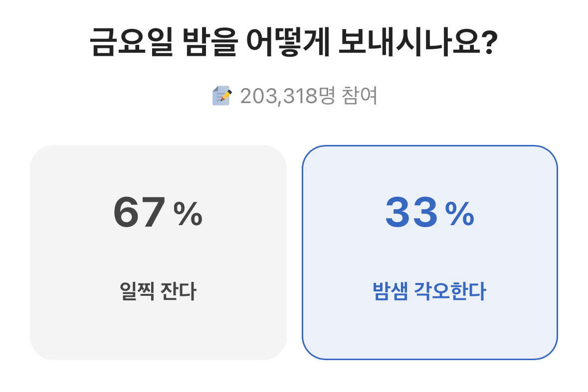Click the blue 33 percentage number
Screen dimensions: 588x392
411,213
